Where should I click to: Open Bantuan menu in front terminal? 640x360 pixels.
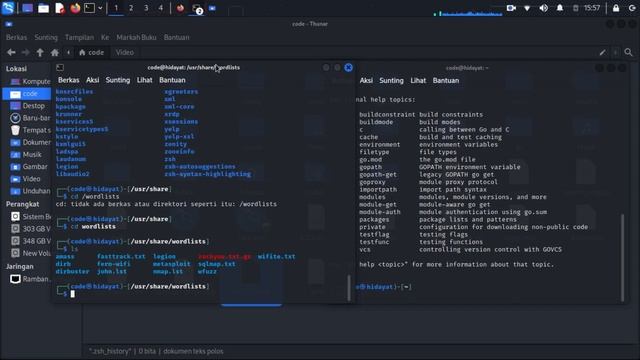point(172,80)
